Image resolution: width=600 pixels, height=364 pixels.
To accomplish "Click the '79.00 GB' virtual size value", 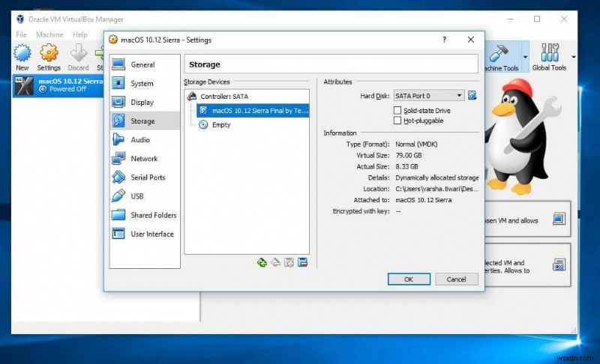I will coord(408,155).
